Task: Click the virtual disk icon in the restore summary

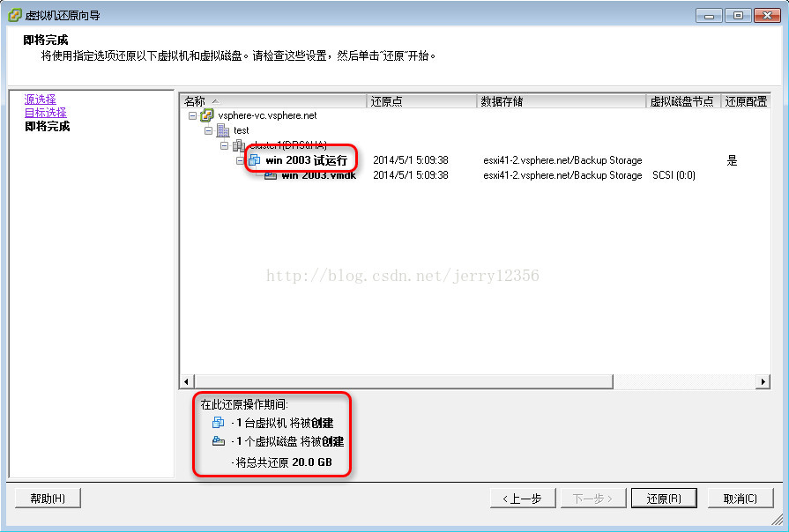Action: click(x=219, y=441)
